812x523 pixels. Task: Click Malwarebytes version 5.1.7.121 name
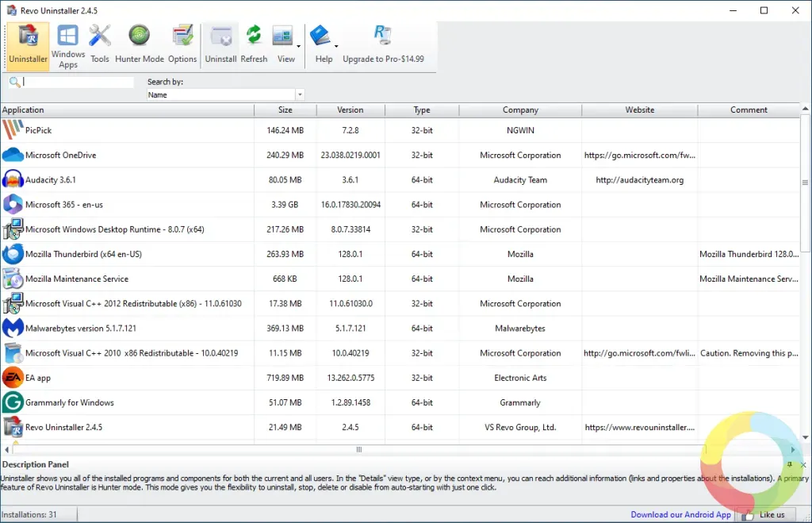81,328
